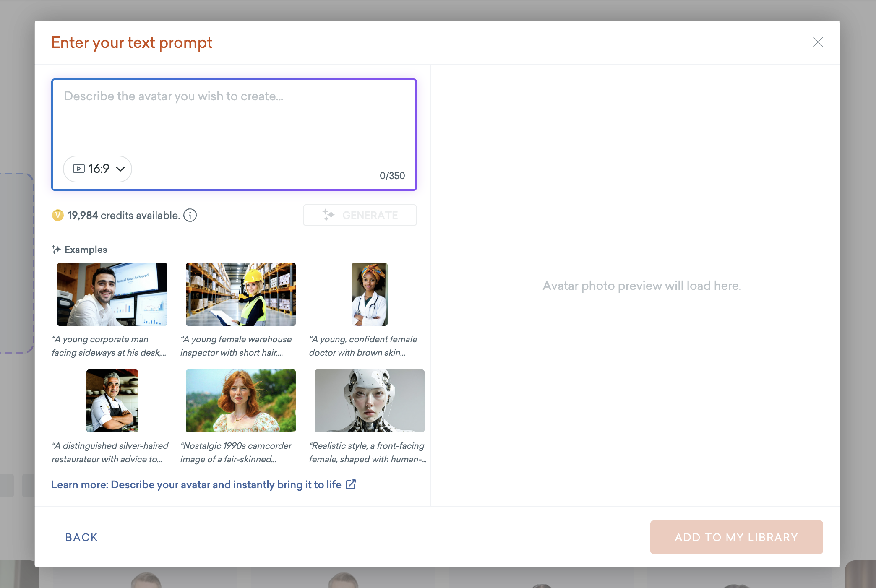This screenshot has width=876, height=588.
Task: Click the Back link at bottom left
Action: coord(81,537)
